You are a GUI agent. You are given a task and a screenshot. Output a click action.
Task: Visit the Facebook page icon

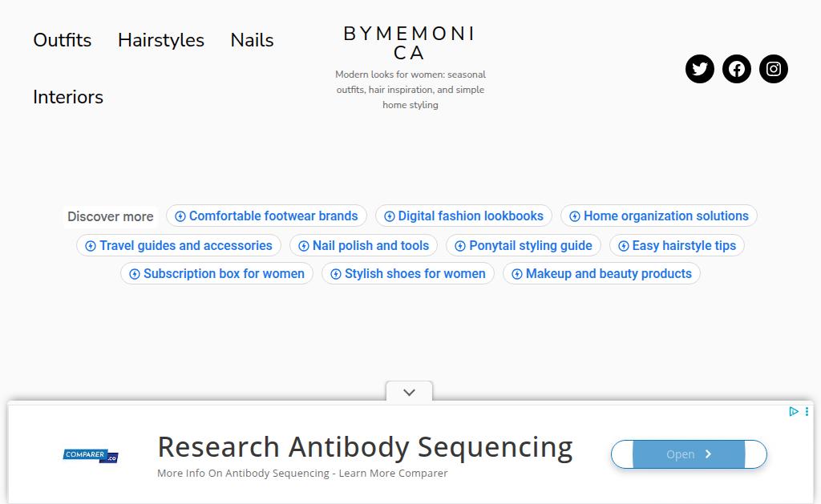click(x=737, y=69)
